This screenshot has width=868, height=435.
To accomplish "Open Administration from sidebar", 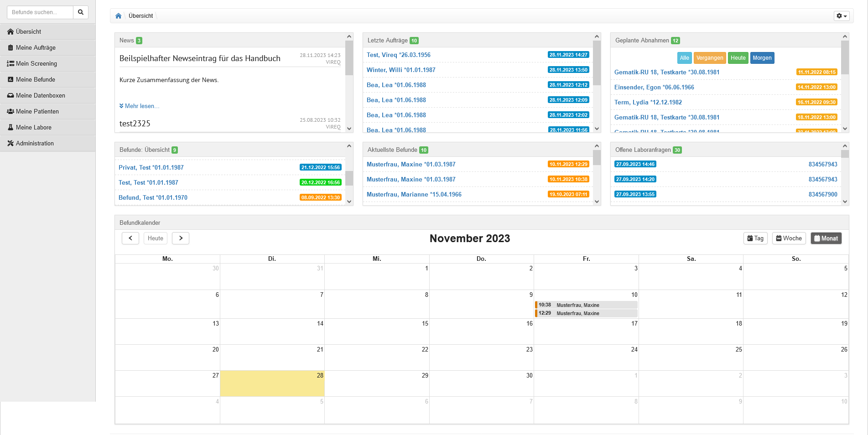I will coord(35,143).
